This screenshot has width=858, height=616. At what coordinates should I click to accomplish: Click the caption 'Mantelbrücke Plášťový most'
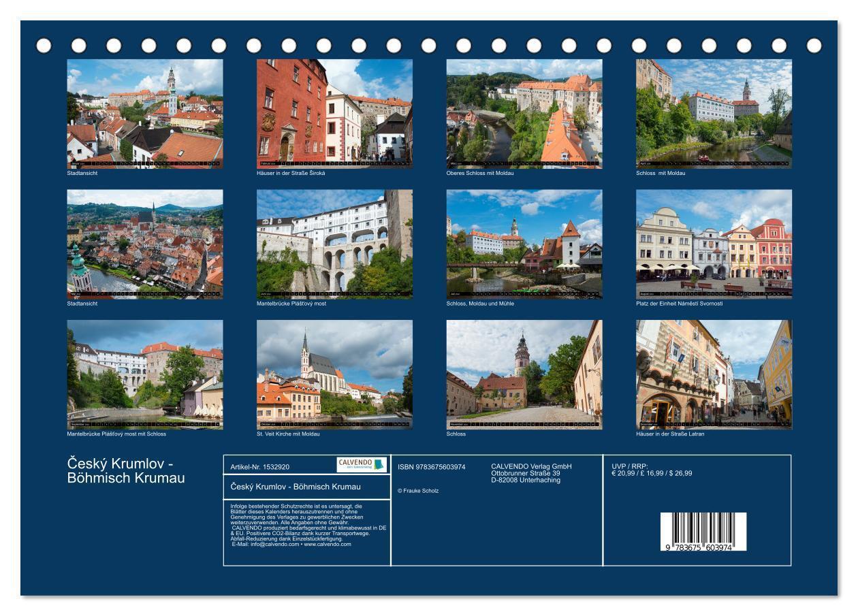tap(291, 304)
